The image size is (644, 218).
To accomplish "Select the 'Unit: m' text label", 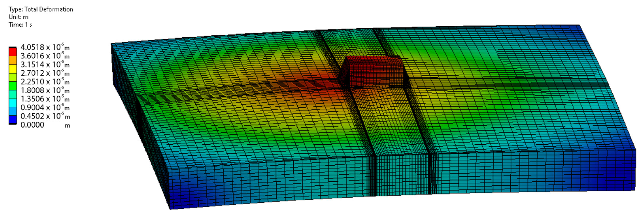I will (x=19, y=17).
